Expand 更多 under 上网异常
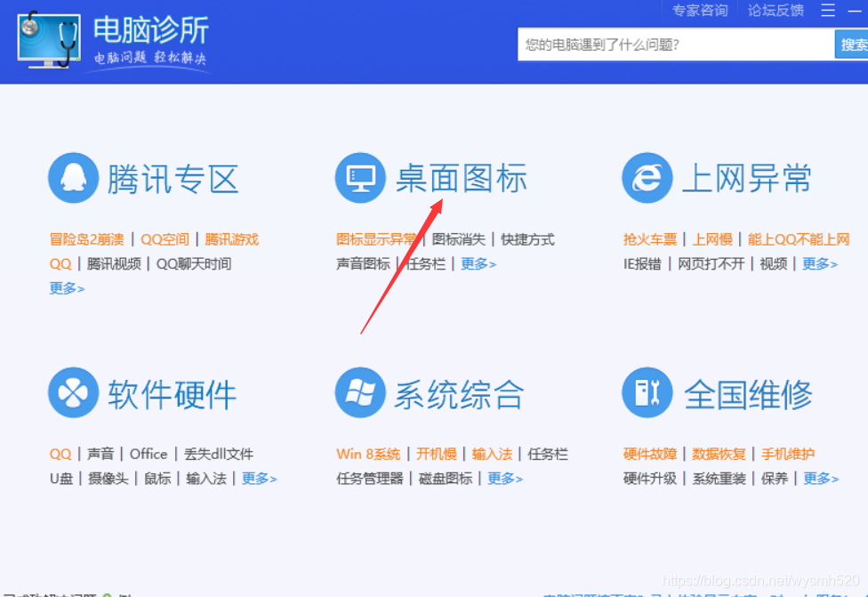The image size is (868, 597). point(820,263)
